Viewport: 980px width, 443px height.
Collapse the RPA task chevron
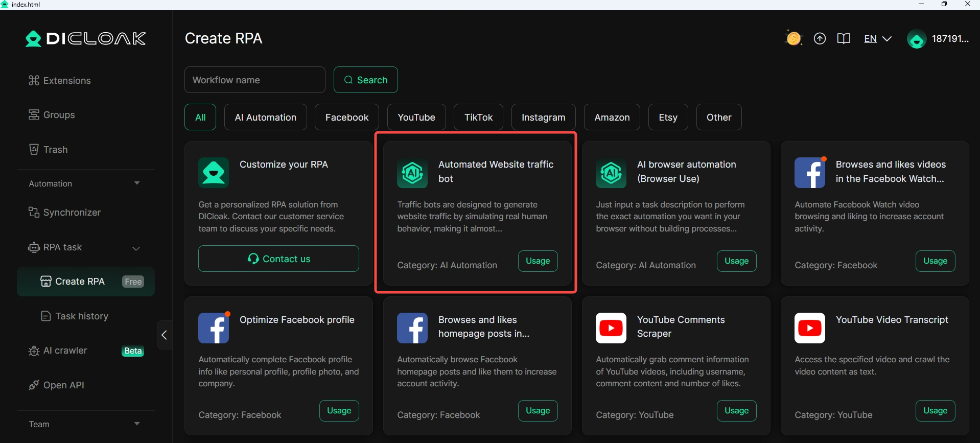tap(136, 248)
